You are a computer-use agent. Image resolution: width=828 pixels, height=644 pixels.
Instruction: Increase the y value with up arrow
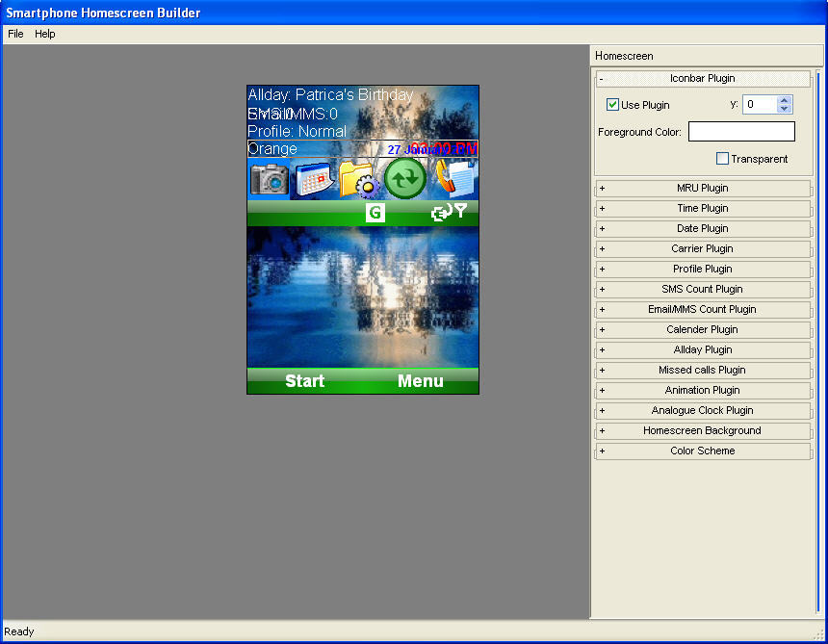(784, 100)
